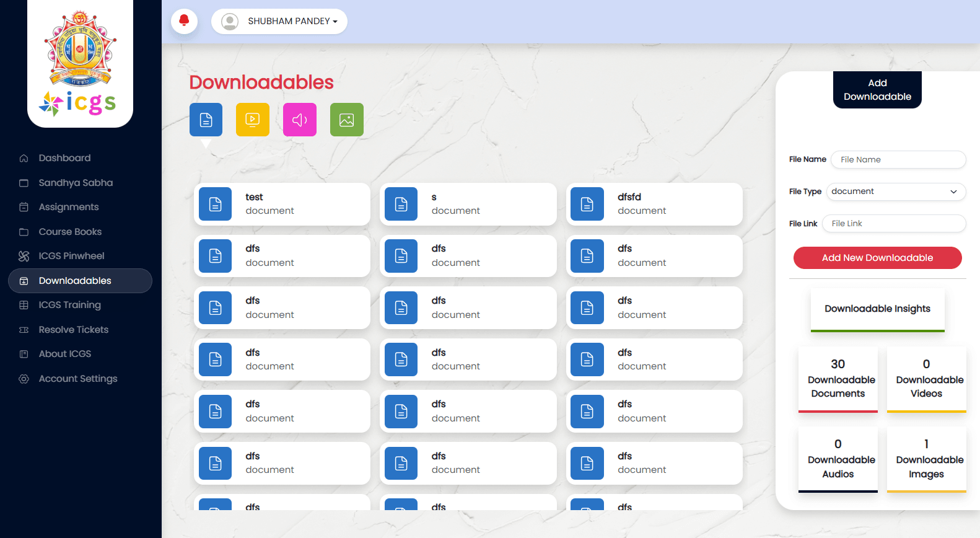980x538 pixels.
Task: Open the Downloadable Images insight card
Action: [x=926, y=459]
